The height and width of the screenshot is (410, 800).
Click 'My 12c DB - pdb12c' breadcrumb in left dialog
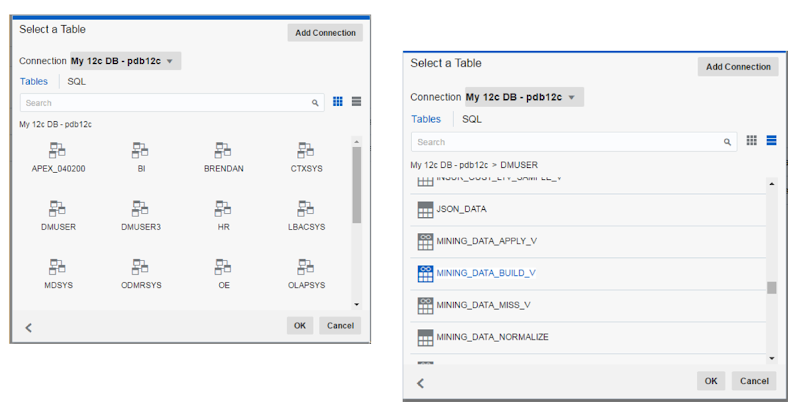(56, 124)
